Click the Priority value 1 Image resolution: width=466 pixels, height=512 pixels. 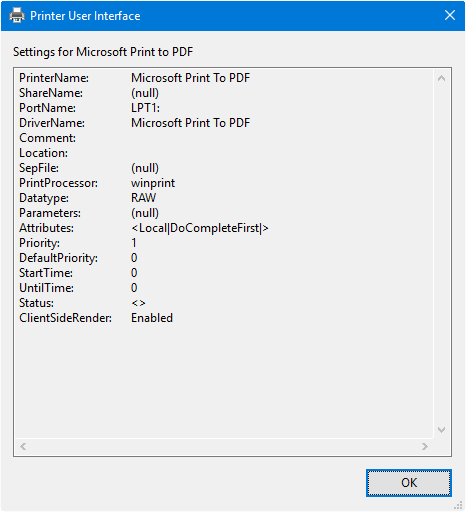tap(134, 243)
